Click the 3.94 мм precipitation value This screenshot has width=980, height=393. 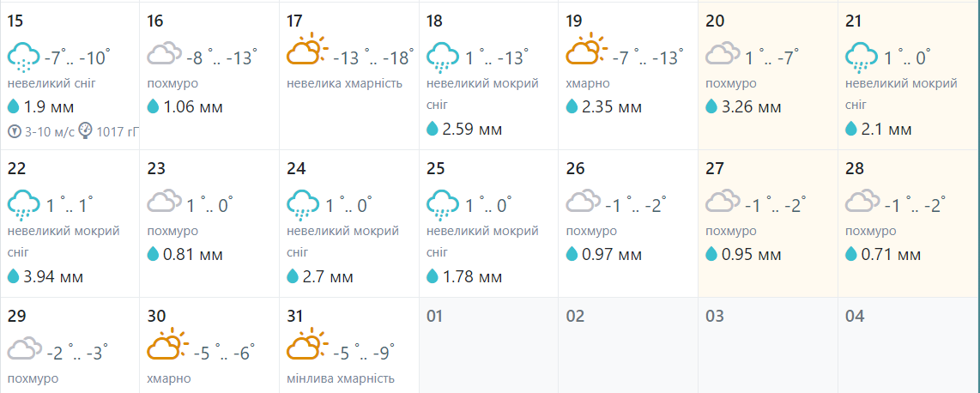coord(53,277)
